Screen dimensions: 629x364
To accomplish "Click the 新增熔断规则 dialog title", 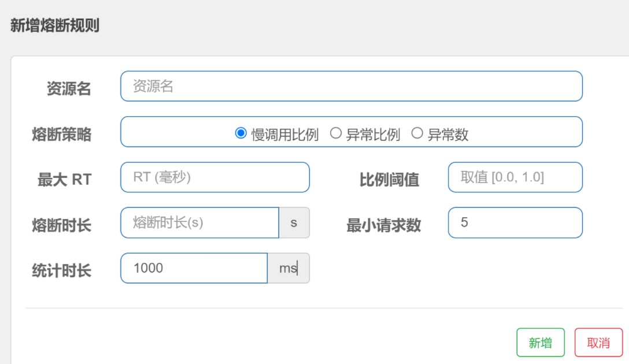I will 55,26.
